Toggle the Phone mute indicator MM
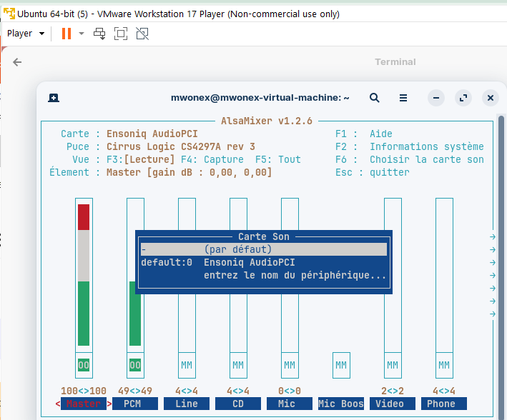This screenshot has height=420, width=507. point(444,365)
